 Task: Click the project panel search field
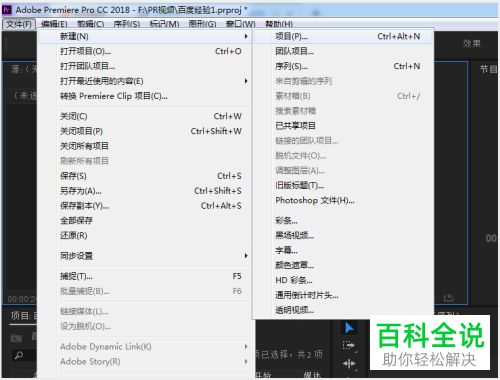click(x=24, y=355)
